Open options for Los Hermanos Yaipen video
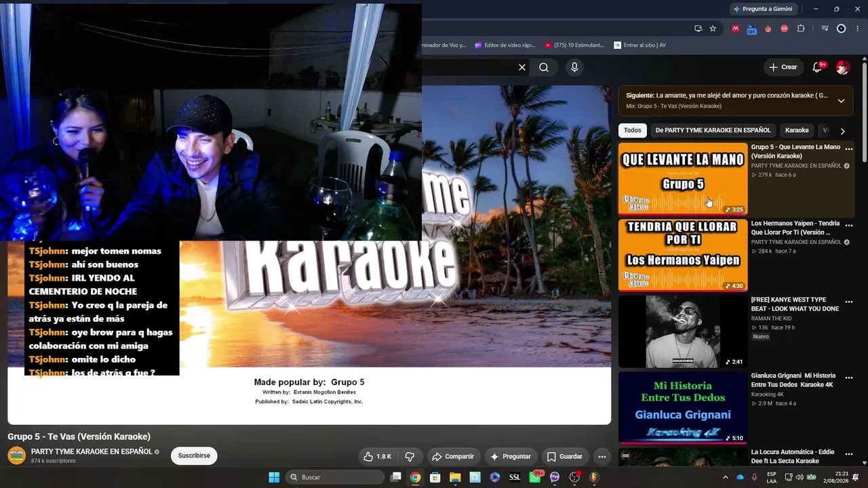The width and height of the screenshot is (868, 488). [x=848, y=226]
